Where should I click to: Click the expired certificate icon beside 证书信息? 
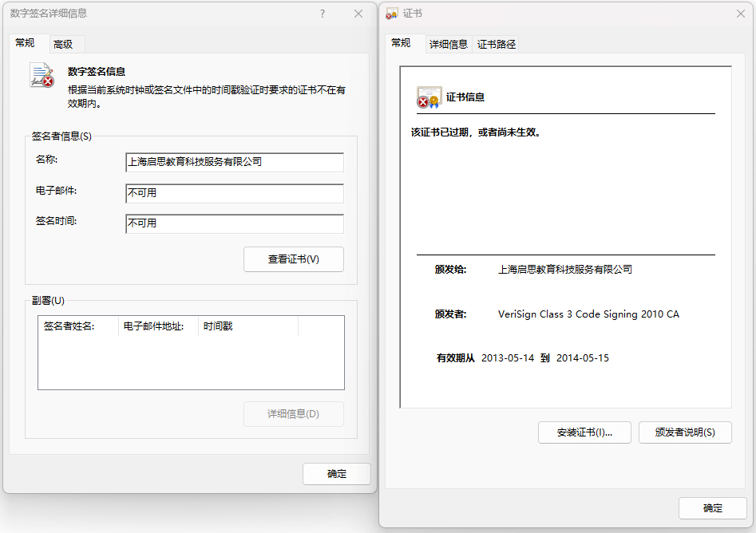429,97
